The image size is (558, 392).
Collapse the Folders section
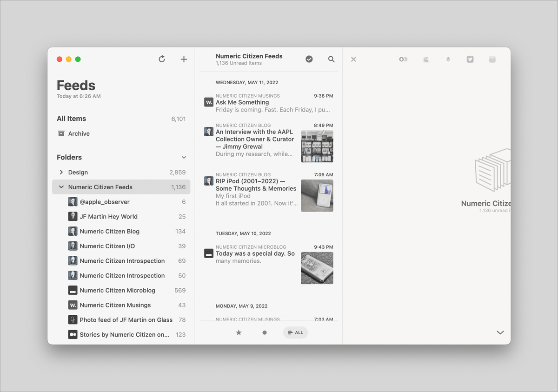184,157
